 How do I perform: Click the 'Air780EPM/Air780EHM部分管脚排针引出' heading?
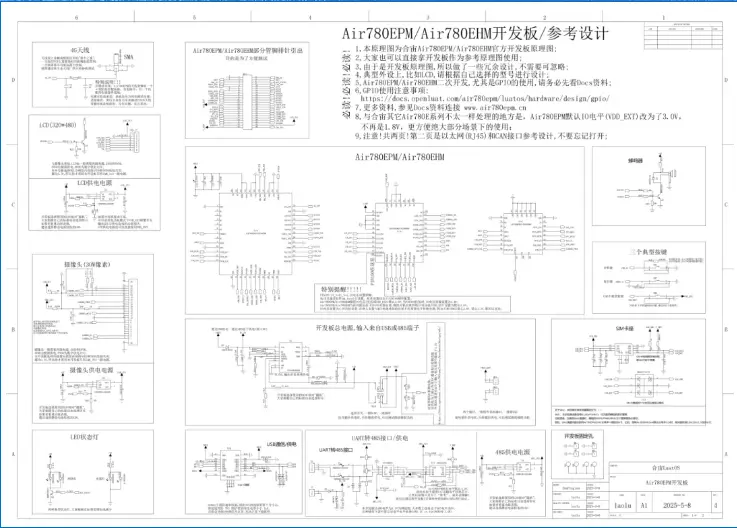[x=248, y=50]
